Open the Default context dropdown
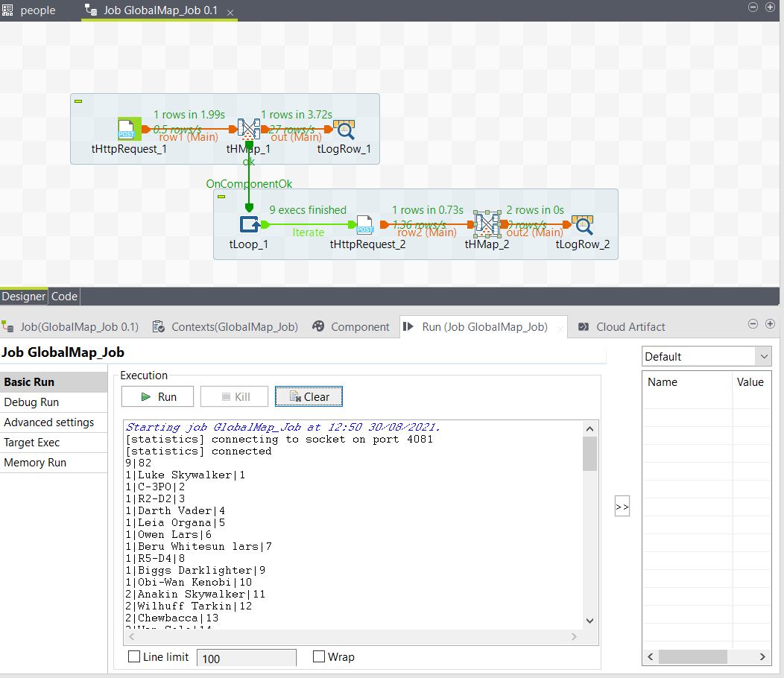 point(706,356)
